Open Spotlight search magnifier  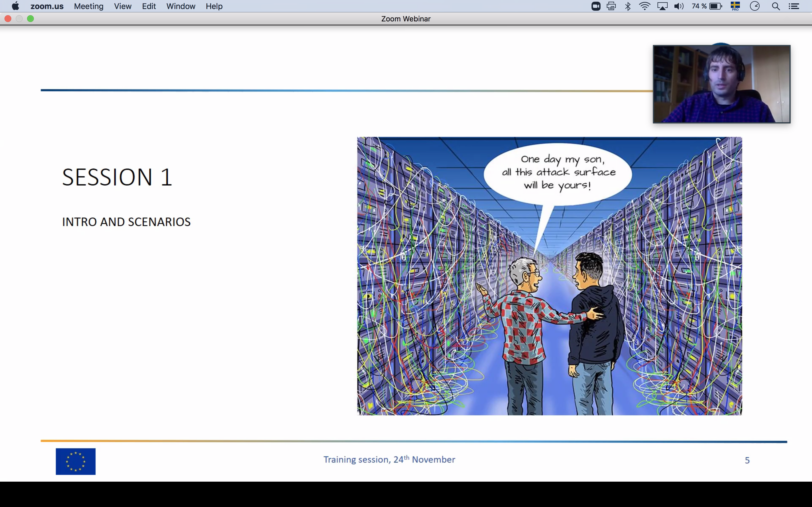tap(775, 6)
